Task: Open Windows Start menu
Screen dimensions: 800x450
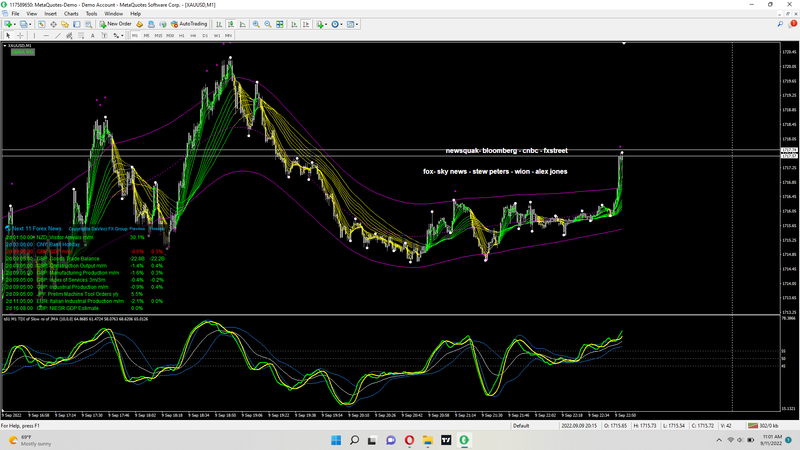Action: [x=336, y=440]
